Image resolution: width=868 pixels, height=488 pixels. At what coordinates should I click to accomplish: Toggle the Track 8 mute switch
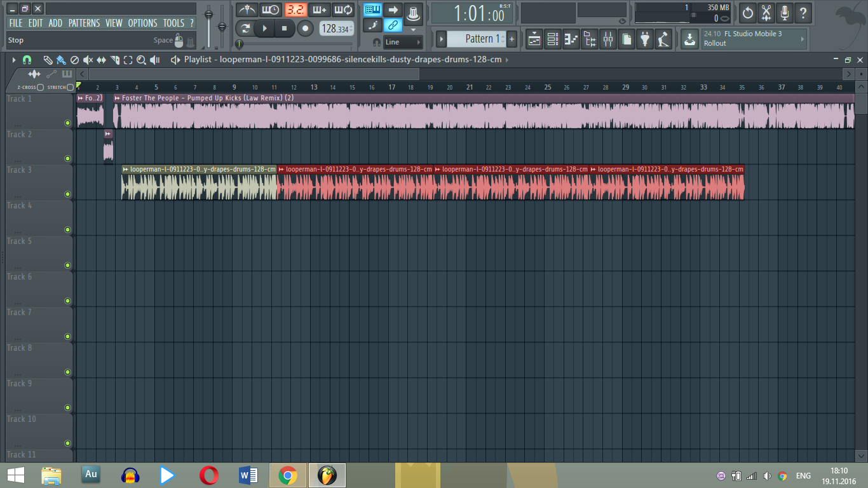tap(67, 372)
